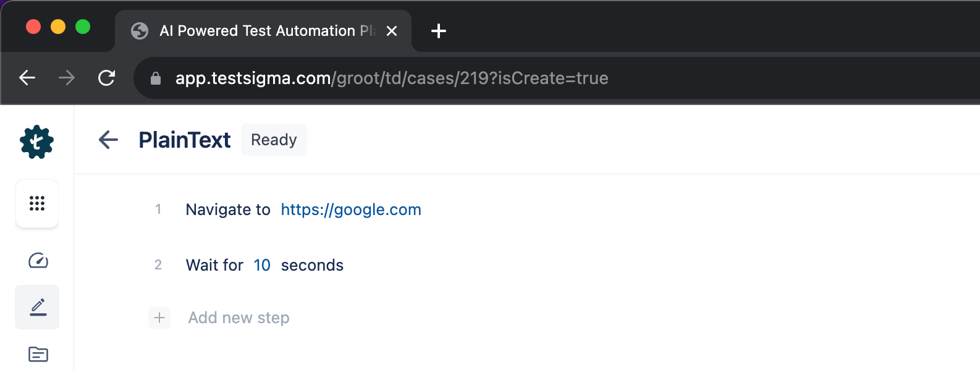Click the https://google.com link in step 1
Image resolution: width=980 pixels, height=372 pixels.
[351, 209]
